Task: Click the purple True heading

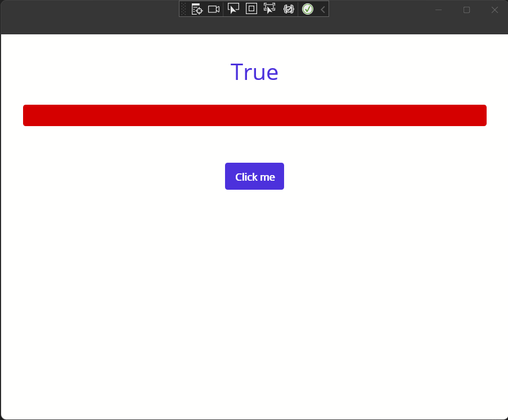Action: point(254,72)
